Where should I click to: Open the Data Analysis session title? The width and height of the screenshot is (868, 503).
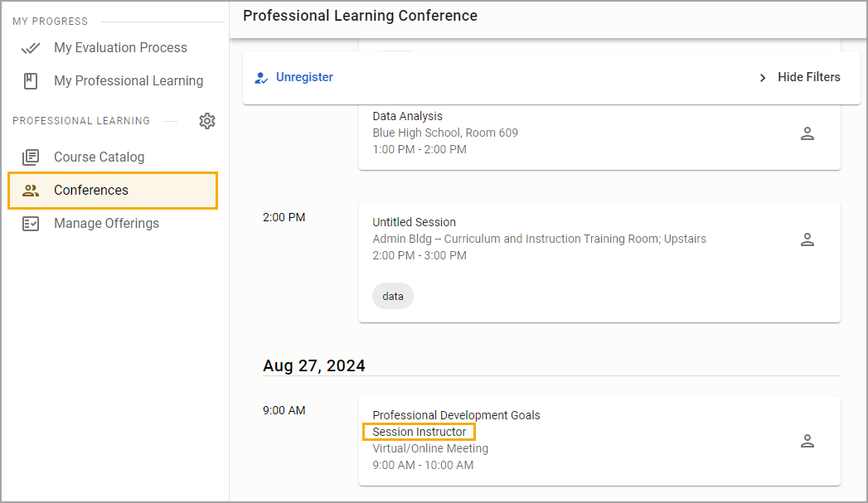[407, 116]
